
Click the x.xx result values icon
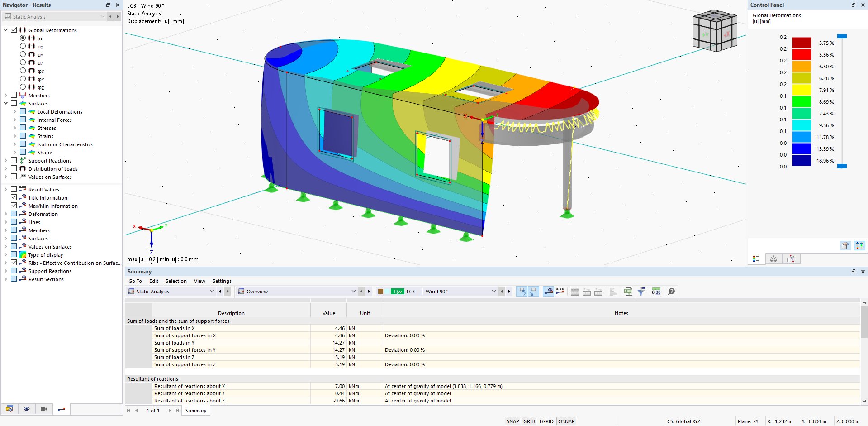pyautogui.click(x=560, y=292)
